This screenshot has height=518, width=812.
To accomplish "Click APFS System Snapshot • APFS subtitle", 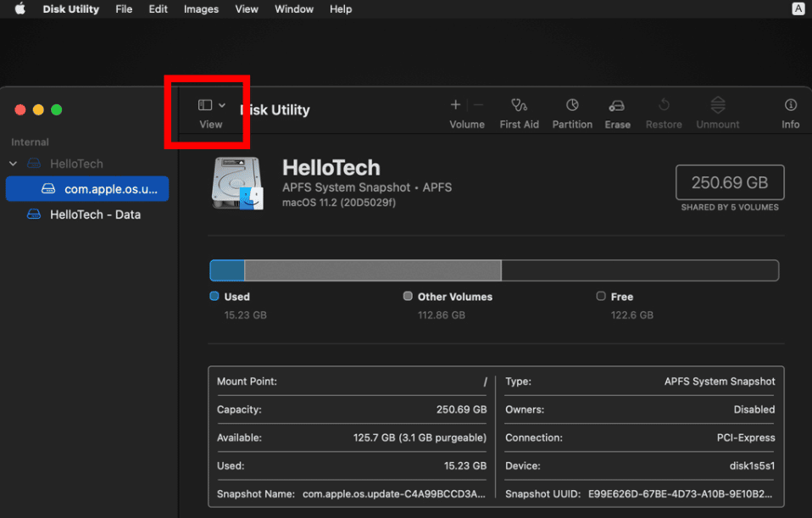I will click(x=367, y=187).
